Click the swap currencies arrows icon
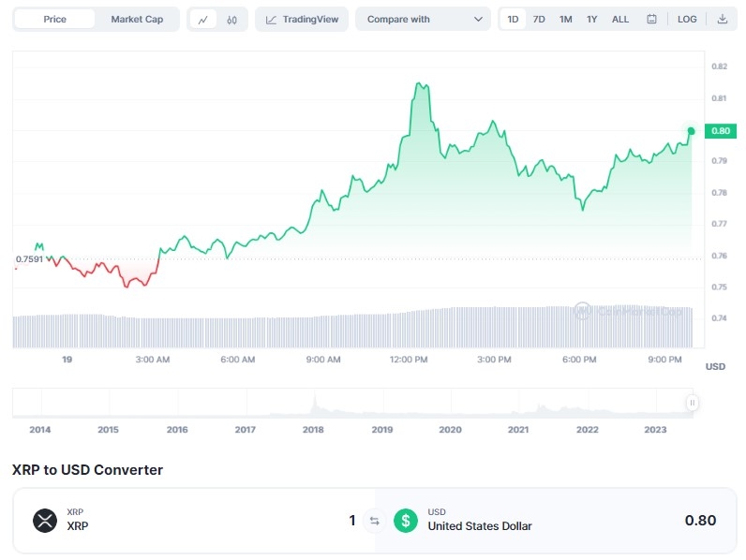Viewport: 746px width, 560px height. [374, 521]
